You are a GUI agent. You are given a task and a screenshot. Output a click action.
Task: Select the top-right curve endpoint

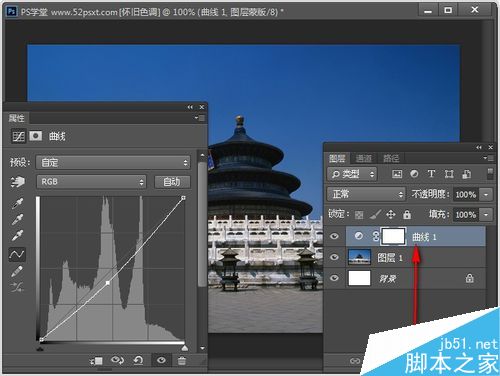tap(183, 198)
